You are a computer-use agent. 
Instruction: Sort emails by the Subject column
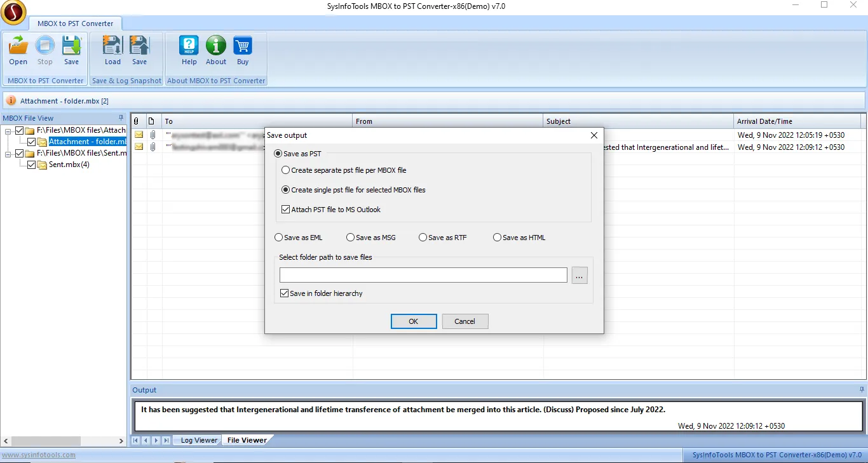tap(639, 121)
